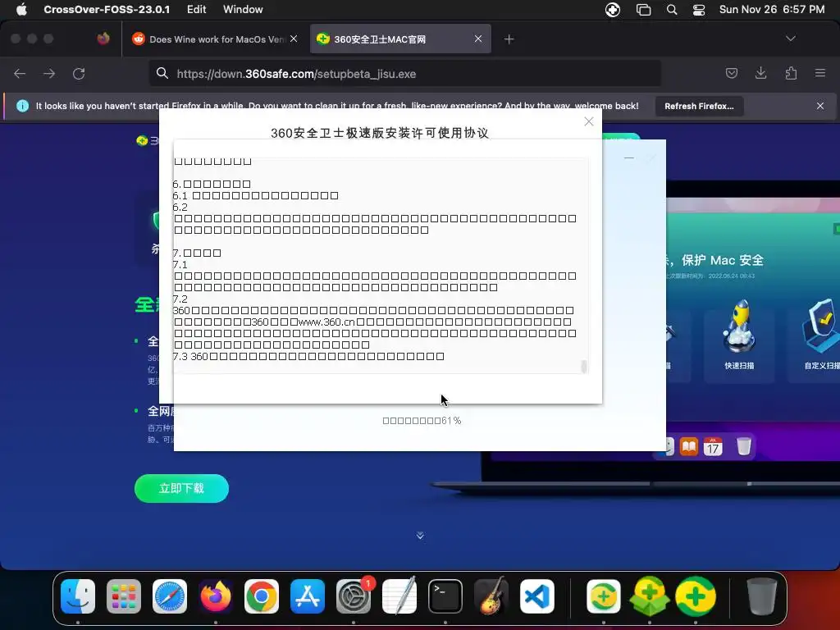Click the license text scrollbar thumb
This screenshot has height=630, width=840.
click(x=584, y=367)
